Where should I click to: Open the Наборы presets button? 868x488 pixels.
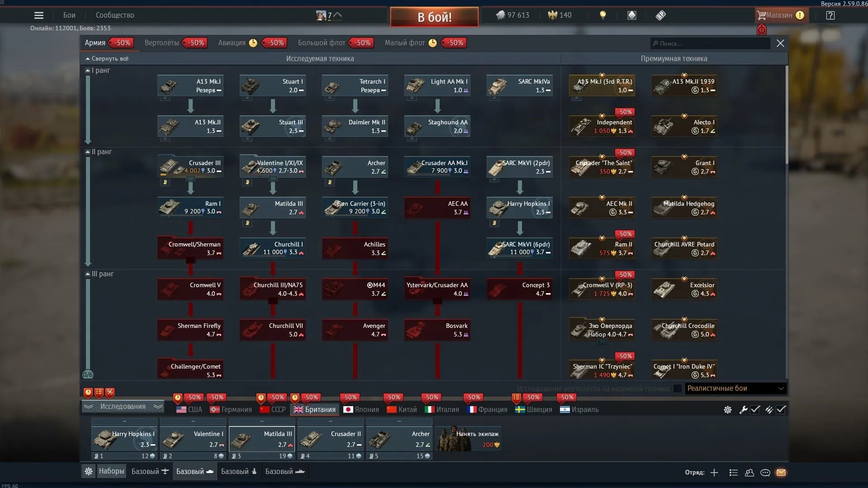(x=111, y=471)
